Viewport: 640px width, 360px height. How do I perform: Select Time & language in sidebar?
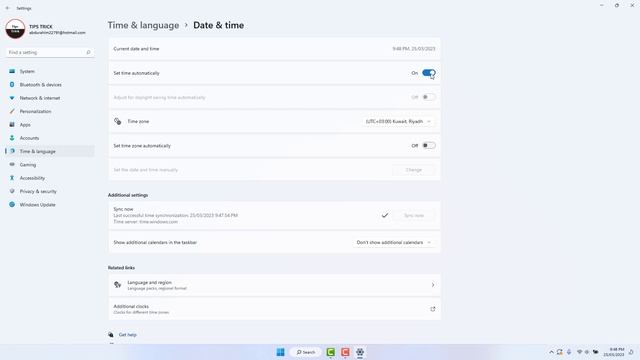(49, 151)
